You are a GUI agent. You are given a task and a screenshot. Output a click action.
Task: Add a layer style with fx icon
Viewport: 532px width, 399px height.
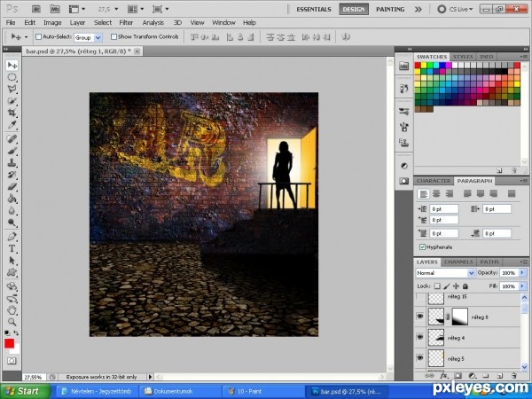coord(443,376)
